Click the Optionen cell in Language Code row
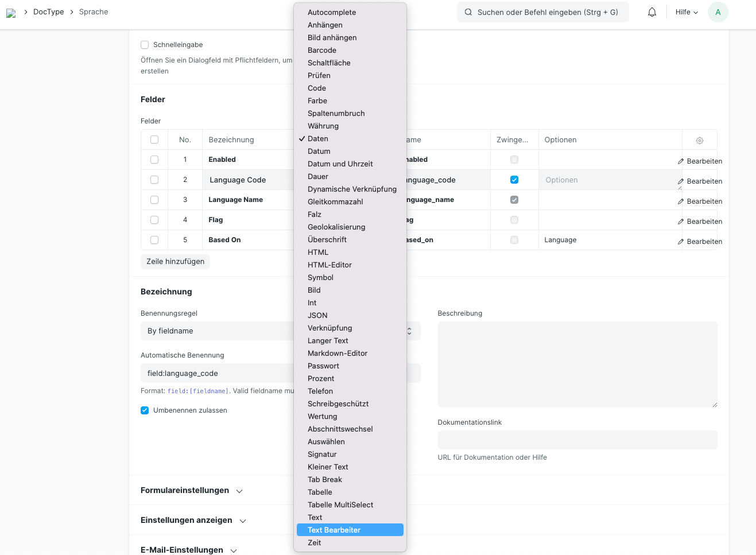756x555 pixels. (610, 180)
